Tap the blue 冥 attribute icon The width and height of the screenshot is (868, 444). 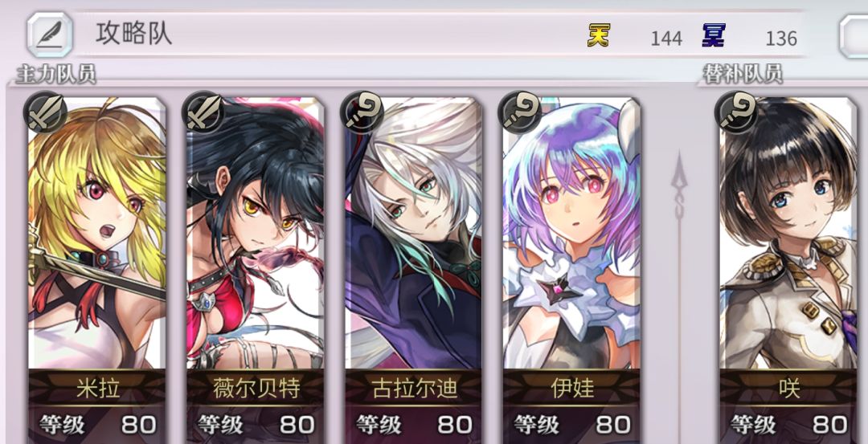(714, 35)
